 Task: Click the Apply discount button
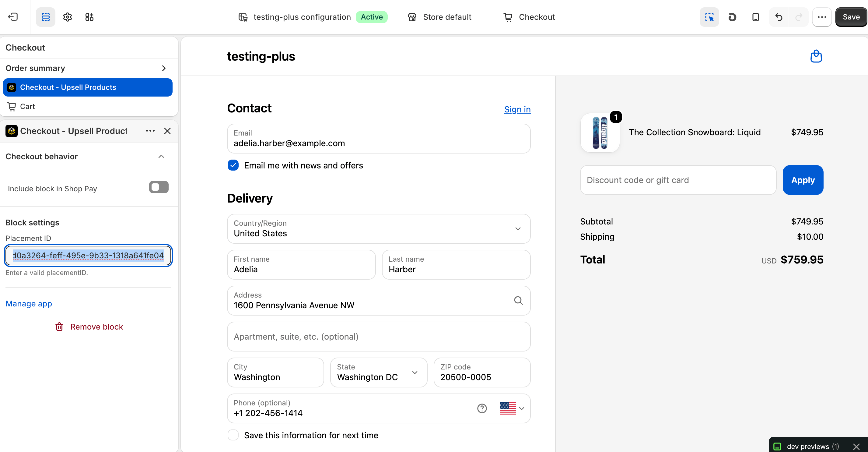tap(803, 180)
